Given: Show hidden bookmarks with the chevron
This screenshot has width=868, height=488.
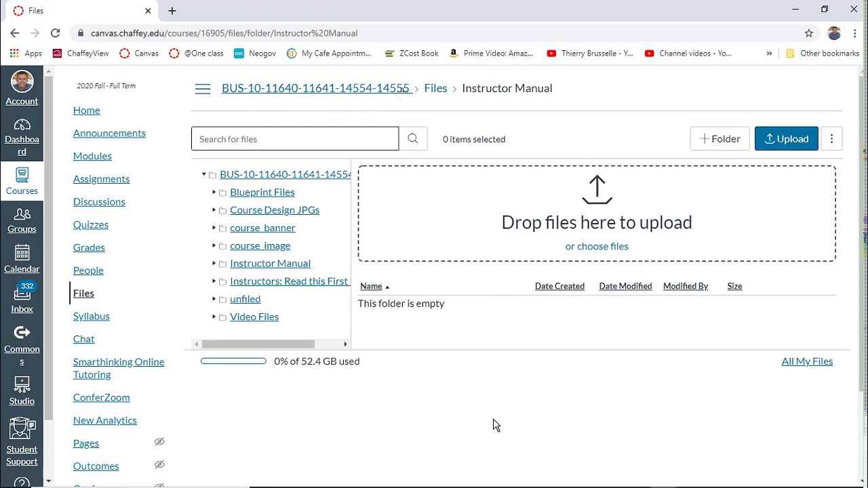Looking at the screenshot, I should pos(769,53).
